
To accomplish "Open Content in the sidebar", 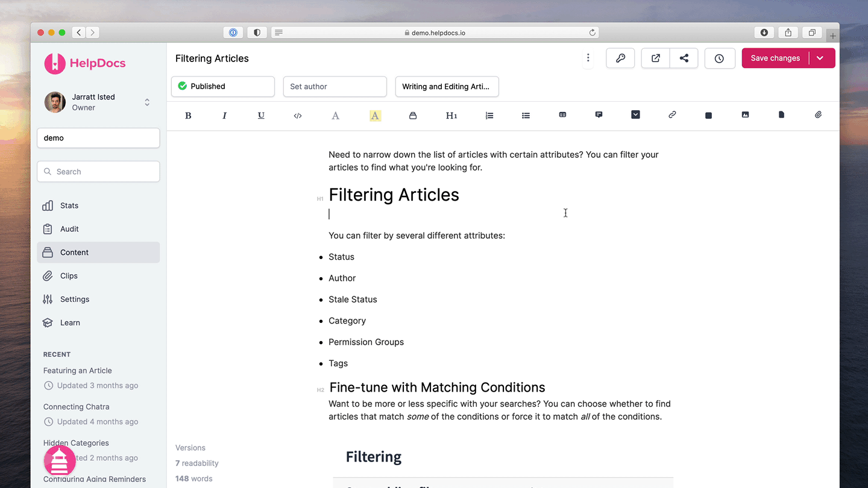I will click(98, 252).
